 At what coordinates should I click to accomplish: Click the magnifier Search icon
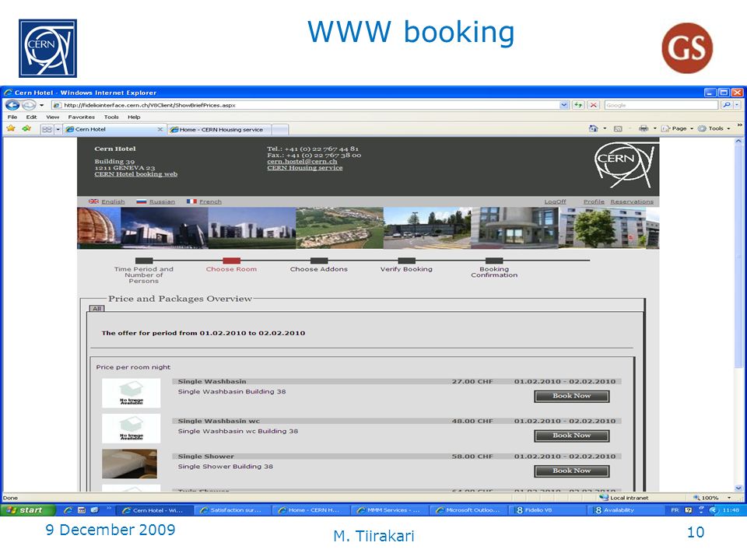(x=726, y=105)
